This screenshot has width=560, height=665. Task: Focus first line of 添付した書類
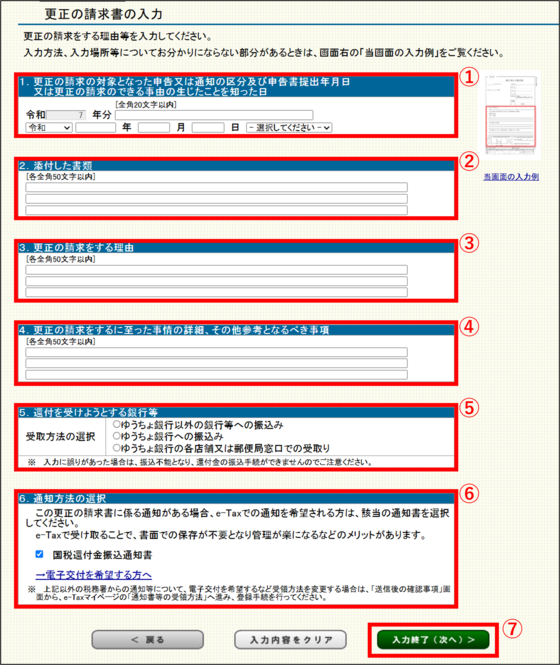(216, 187)
